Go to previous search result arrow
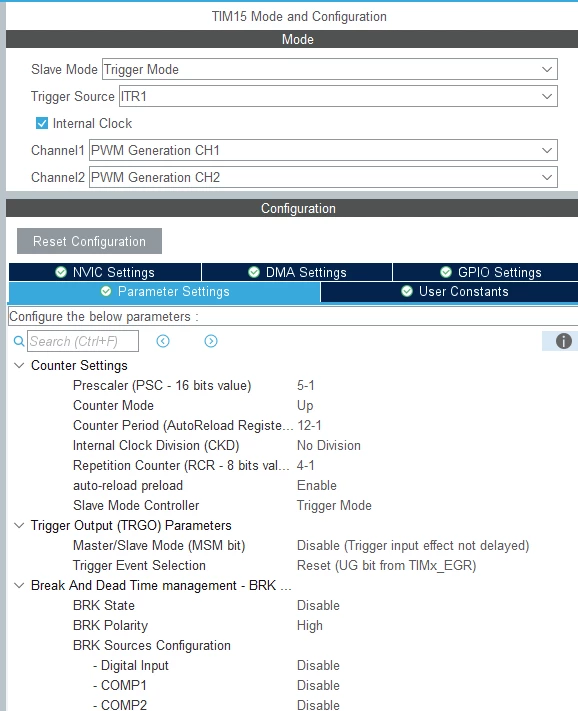578x711 pixels. pyautogui.click(x=163, y=341)
